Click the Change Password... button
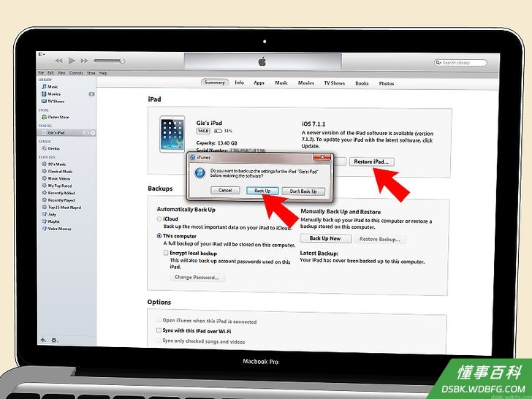The height and width of the screenshot is (399, 532). click(x=197, y=277)
